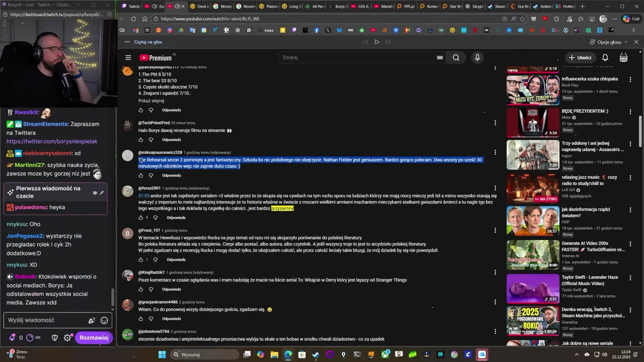Open the emote picker in Twitch chat

(x=104, y=320)
